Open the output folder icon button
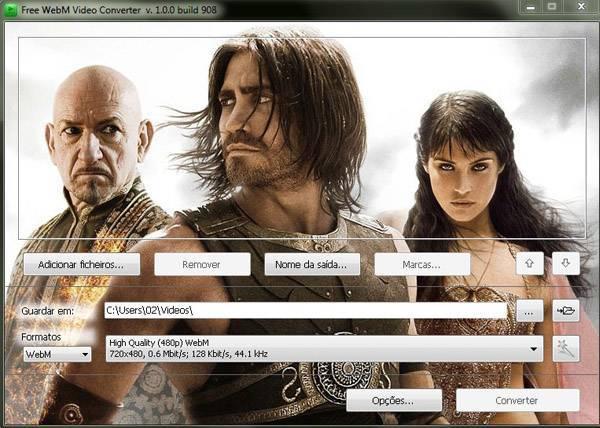Image resolution: width=600 pixels, height=428 pixels. coord(566,310)
